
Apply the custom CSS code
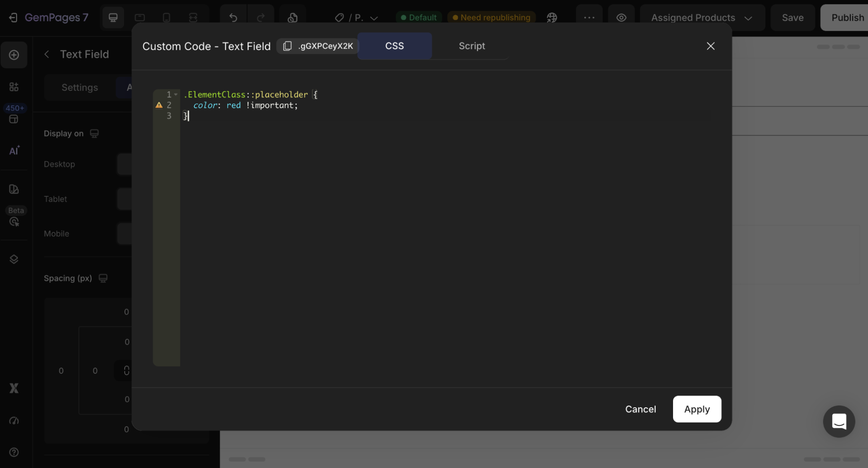[x=697, y=409]
